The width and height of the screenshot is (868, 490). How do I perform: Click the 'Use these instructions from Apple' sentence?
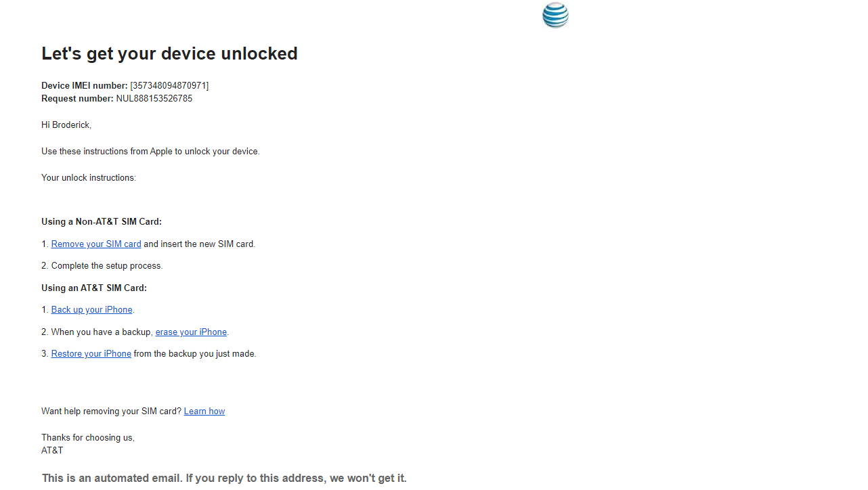tap(150, 152)
